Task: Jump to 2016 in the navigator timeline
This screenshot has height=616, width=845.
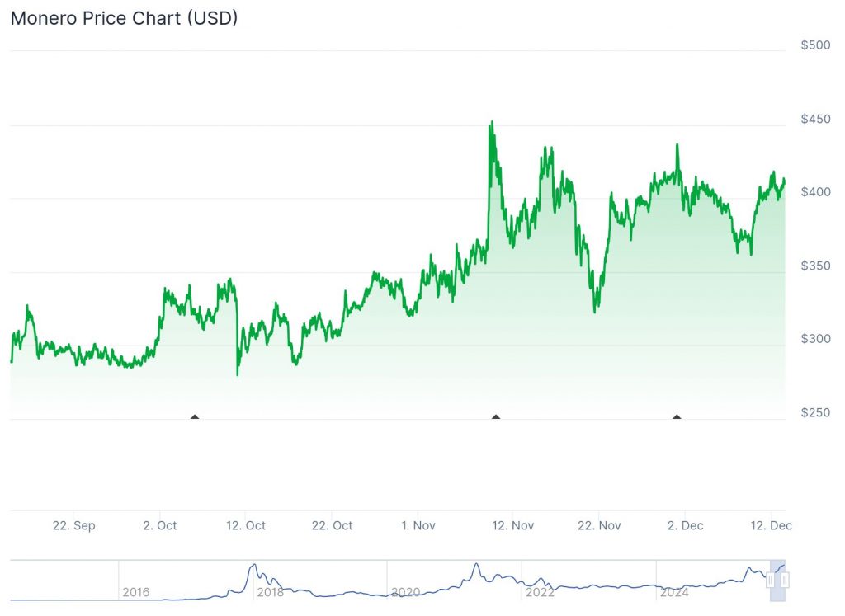Action: pos(136,592)
